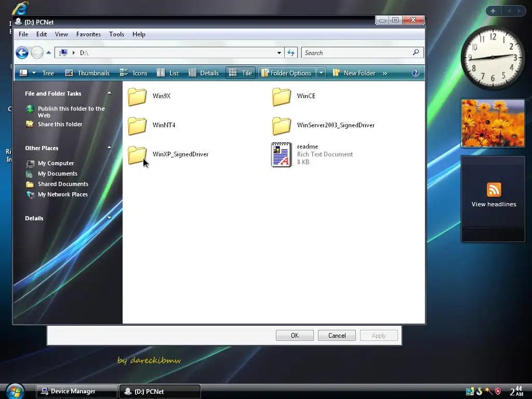Go to Shared Documents

click(63, 184)
